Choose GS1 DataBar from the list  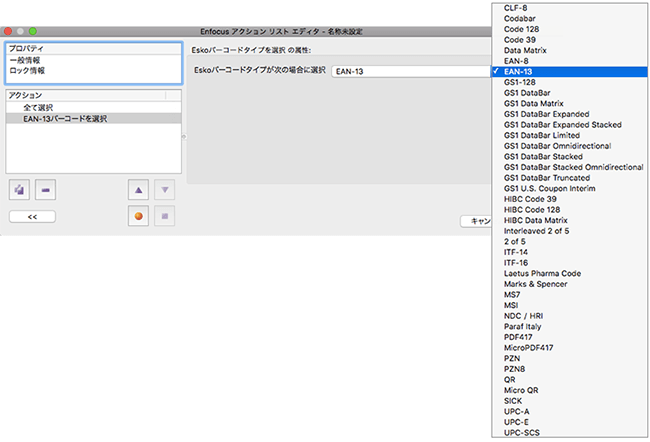(x=570, y=93)
